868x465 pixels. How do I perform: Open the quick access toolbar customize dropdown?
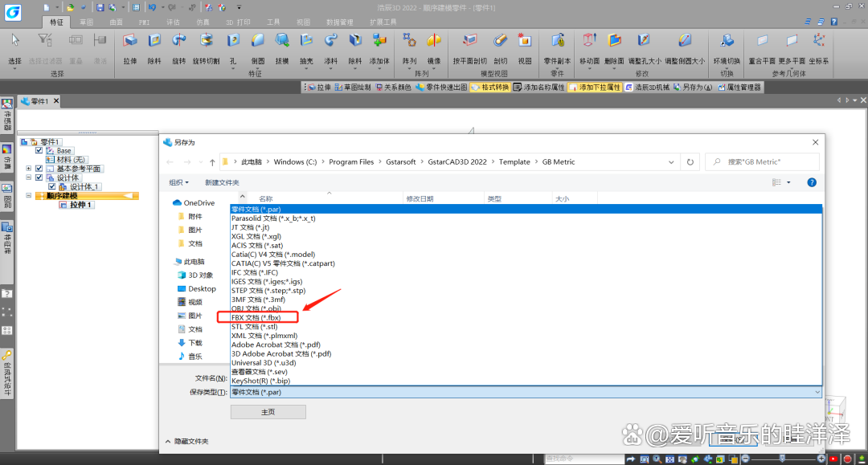click(x=240, y=8)
